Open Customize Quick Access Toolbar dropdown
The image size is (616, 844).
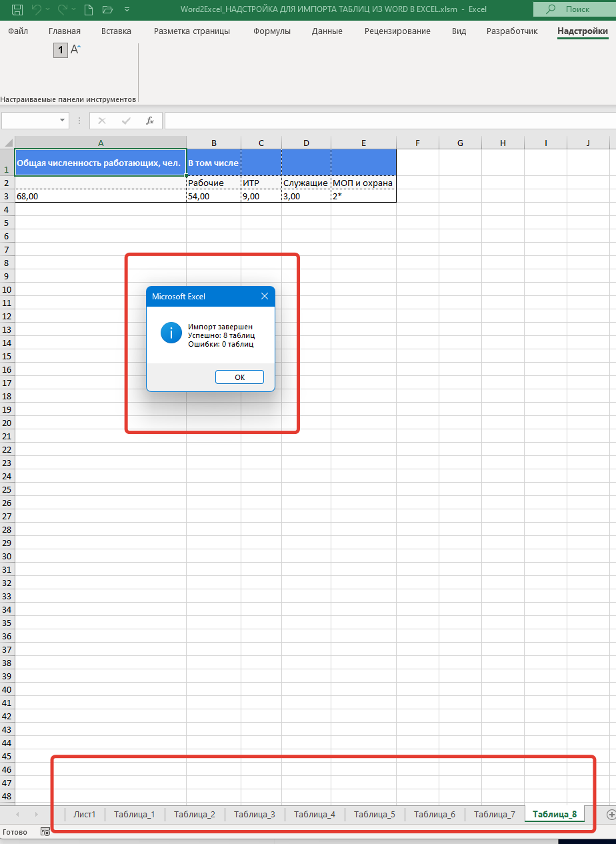tap(125, 10)
